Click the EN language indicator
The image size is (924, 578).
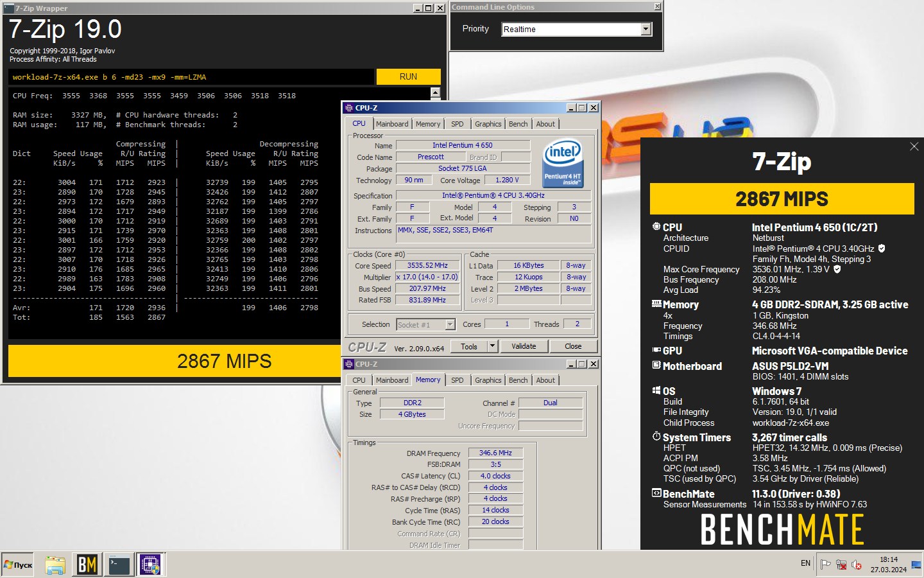(805, 563)
